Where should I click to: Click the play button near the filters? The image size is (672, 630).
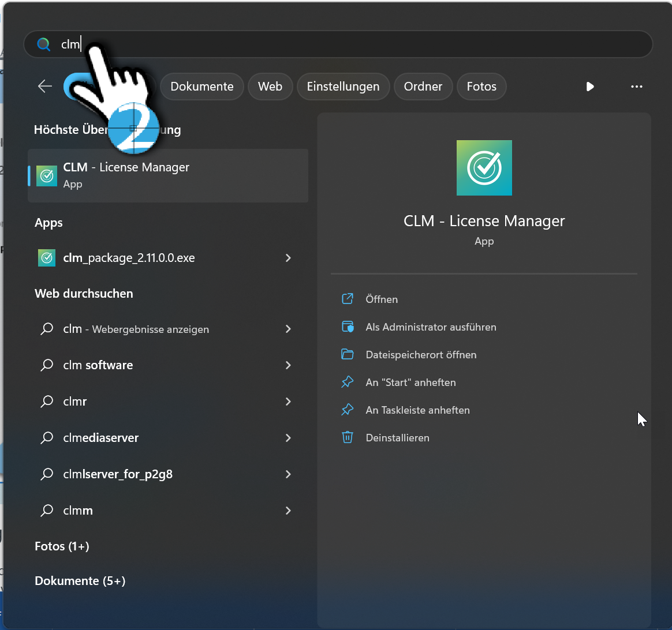pos(590,87)
